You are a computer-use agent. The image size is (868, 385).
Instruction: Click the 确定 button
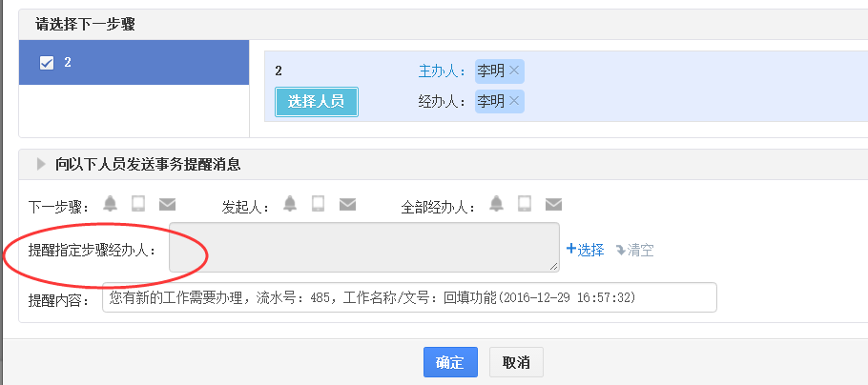click(449, 362)
